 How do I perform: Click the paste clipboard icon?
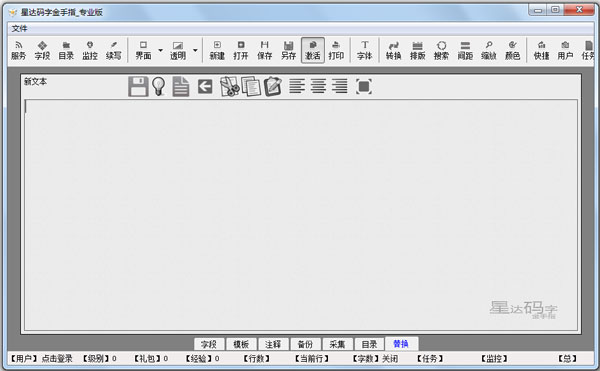(272, 86)
